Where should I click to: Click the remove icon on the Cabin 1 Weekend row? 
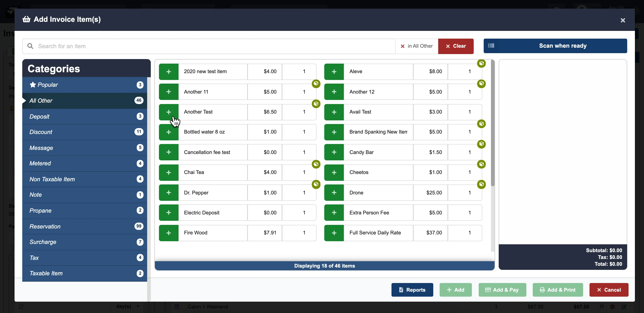612,307
